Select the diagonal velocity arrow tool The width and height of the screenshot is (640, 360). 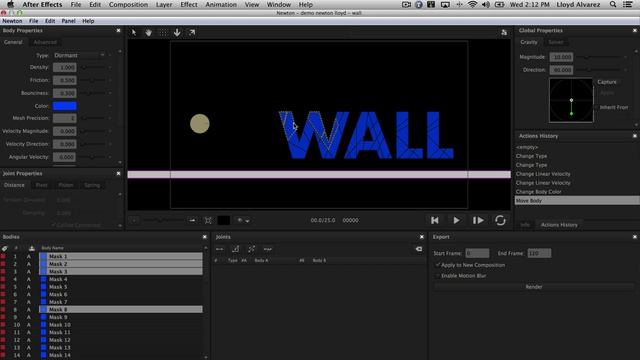192,32
